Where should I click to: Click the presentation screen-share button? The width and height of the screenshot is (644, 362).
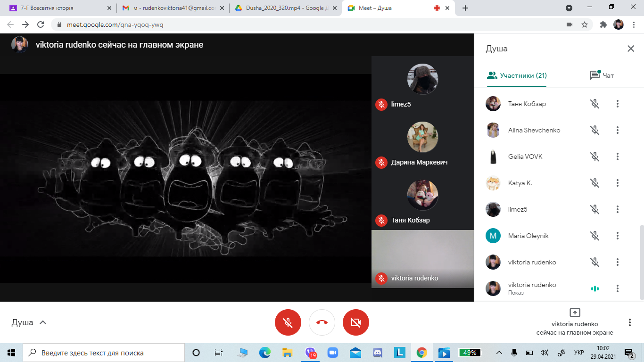(x=575, y=313)
